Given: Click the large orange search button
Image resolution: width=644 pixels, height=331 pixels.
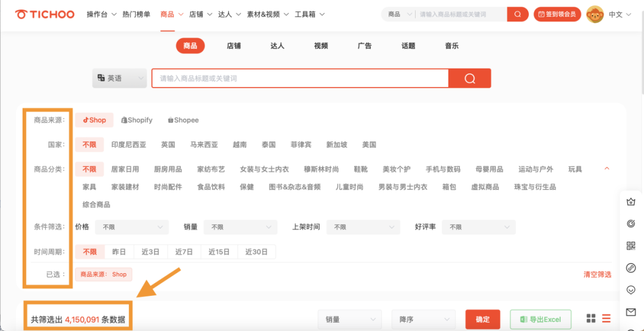Looking at the screenshot, I should click(x=469, y=78).
